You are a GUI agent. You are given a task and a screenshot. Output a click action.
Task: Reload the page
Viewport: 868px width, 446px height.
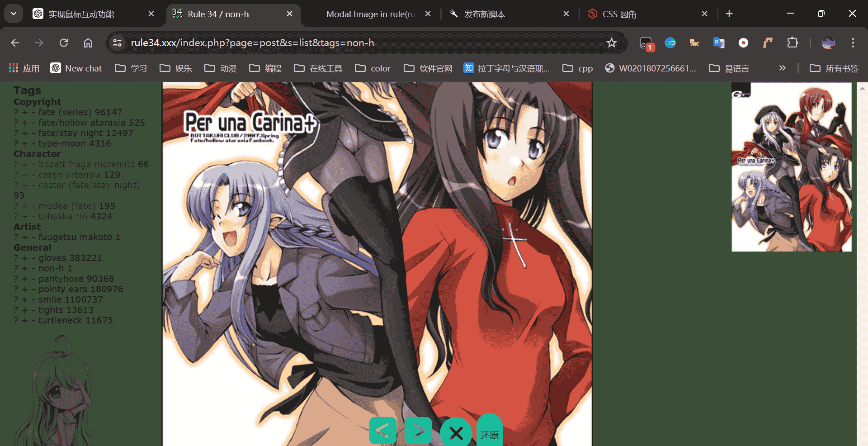[x=64, y=43]
